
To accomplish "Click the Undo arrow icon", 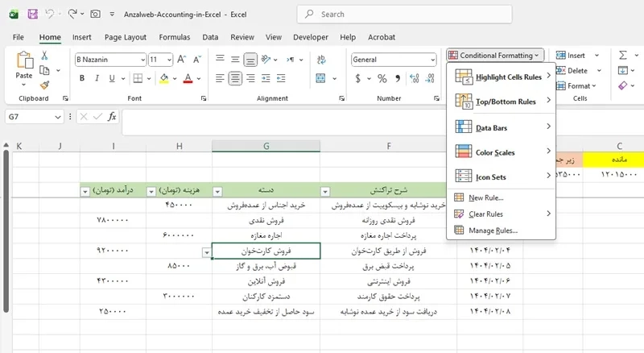I will [x=50, y=14].
